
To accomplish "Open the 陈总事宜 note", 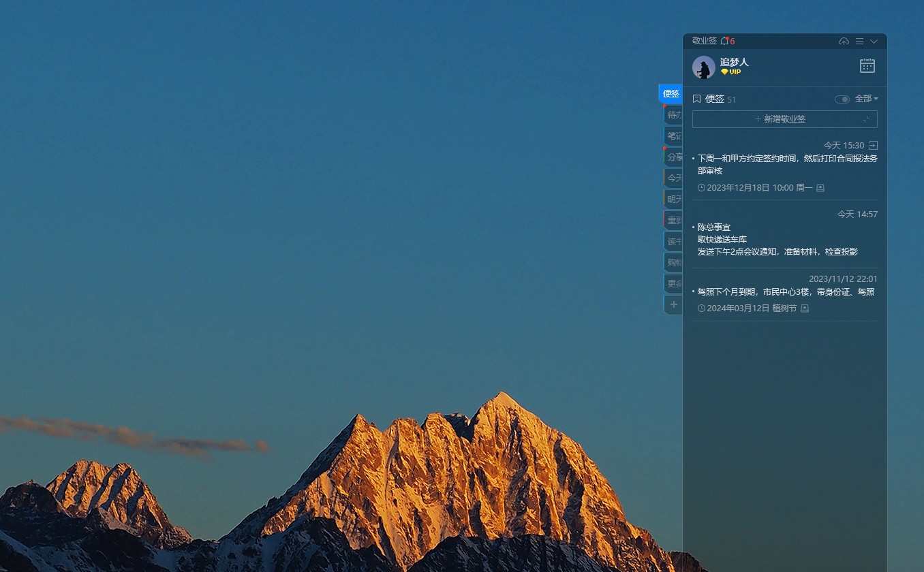I will pos(713,227).
